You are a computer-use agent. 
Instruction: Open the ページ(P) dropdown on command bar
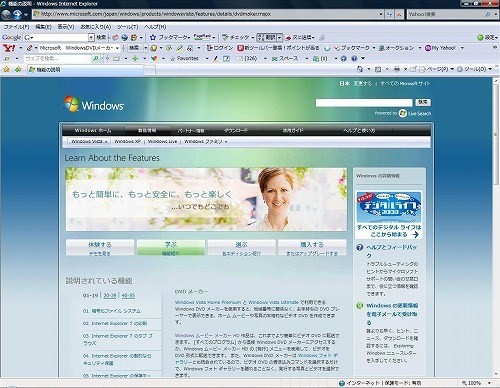[436, 69]
